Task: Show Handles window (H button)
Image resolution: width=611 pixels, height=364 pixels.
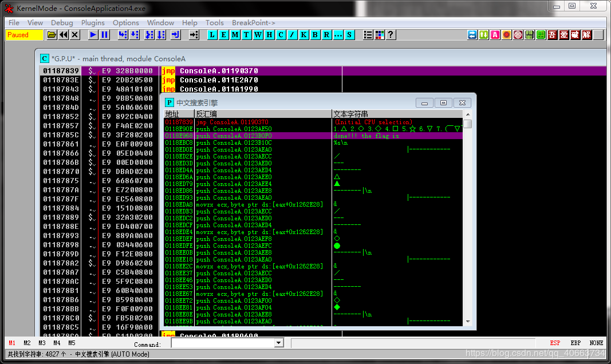Action: (x=269, y=35)
